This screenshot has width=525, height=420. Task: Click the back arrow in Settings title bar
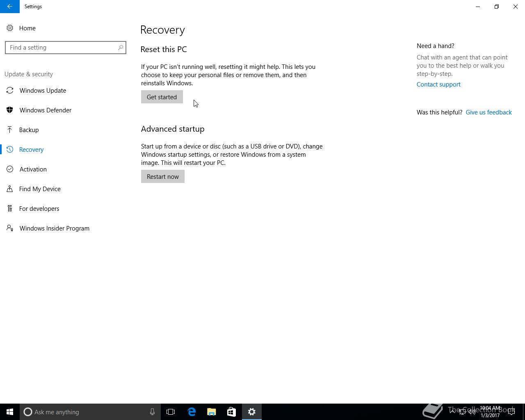click(10, 7)
